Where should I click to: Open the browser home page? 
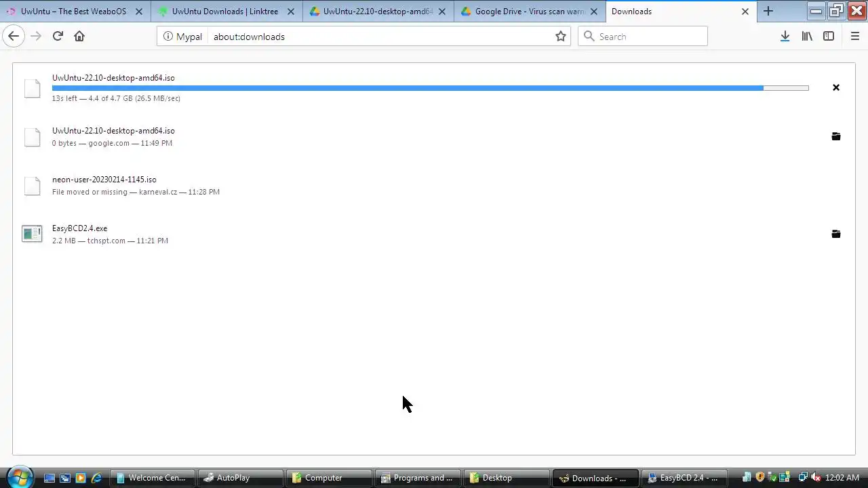(x=79, y=37)
